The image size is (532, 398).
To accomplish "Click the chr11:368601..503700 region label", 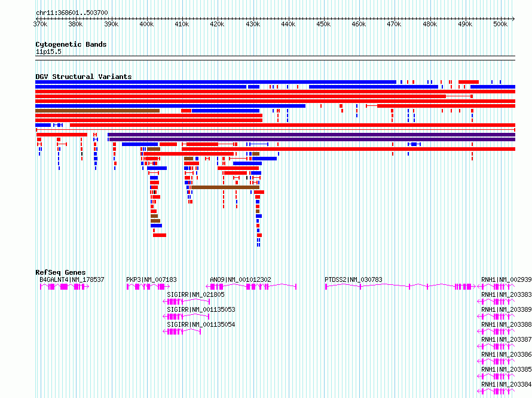I will 72,13.
